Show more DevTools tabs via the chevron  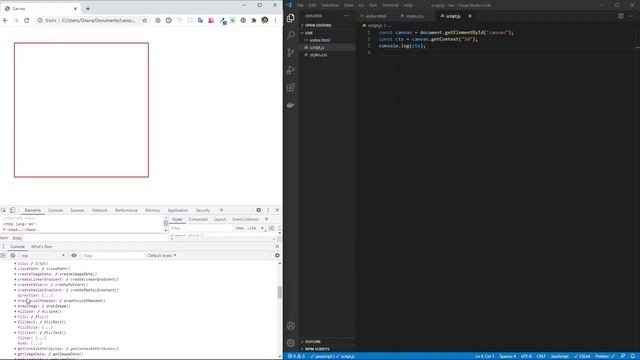221,210
